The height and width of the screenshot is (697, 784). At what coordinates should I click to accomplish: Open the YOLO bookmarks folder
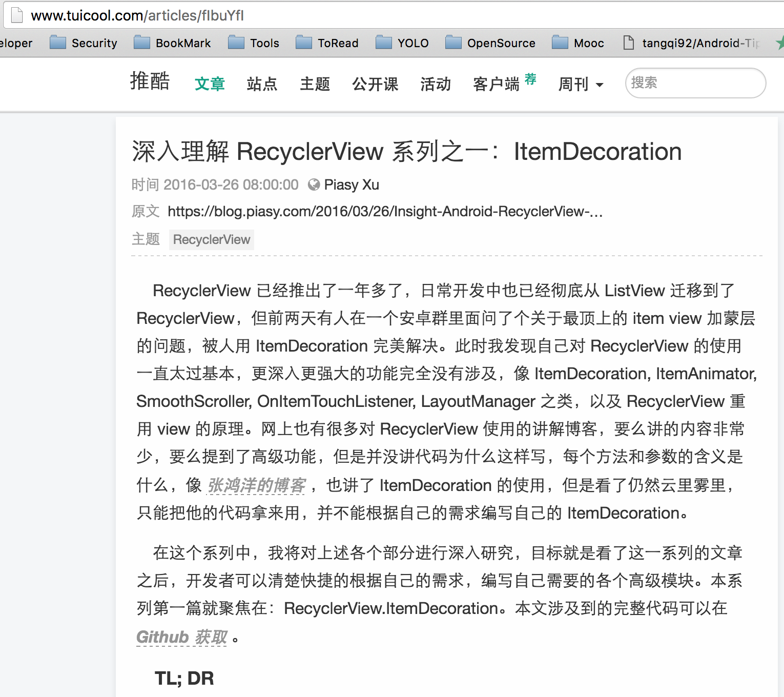(403, 43)
